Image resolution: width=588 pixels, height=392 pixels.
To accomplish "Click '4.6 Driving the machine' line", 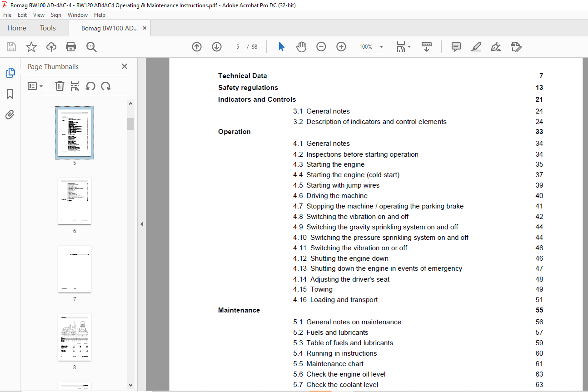I will click(x=330, y=196).
